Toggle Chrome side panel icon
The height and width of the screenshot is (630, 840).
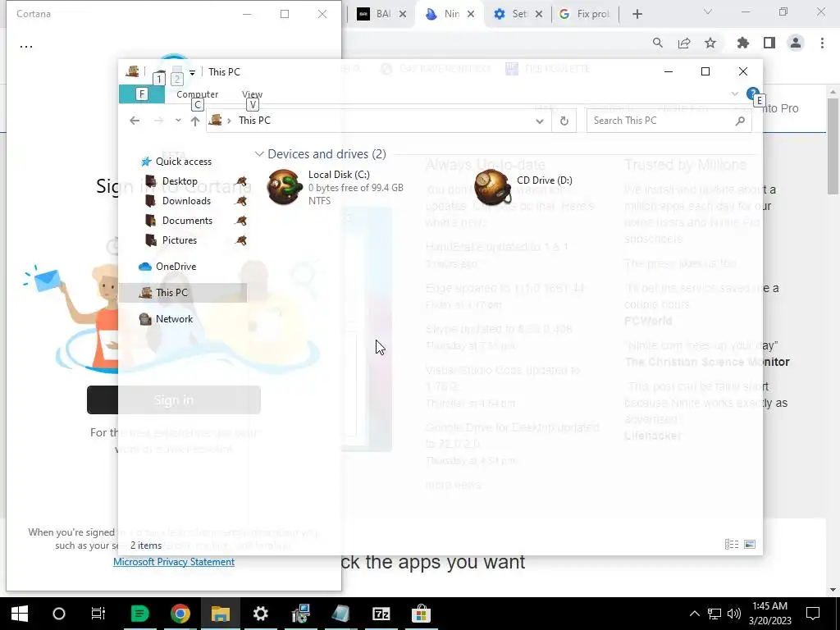tap(769, 43)
